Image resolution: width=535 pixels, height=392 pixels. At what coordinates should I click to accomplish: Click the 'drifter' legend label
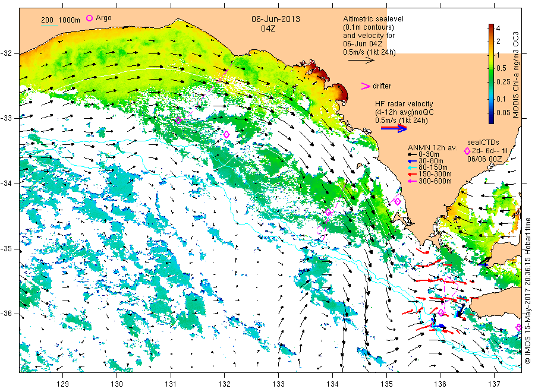[382, 86]
